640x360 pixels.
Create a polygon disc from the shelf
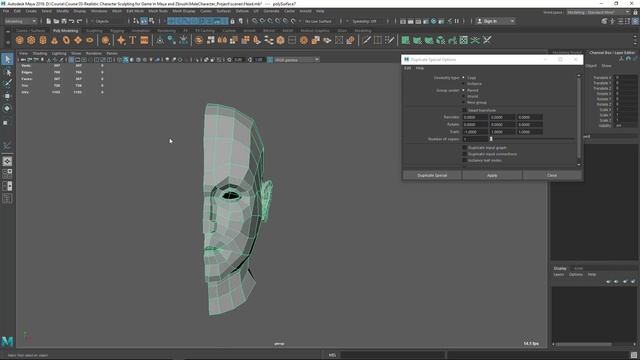(x=89, y=40)
